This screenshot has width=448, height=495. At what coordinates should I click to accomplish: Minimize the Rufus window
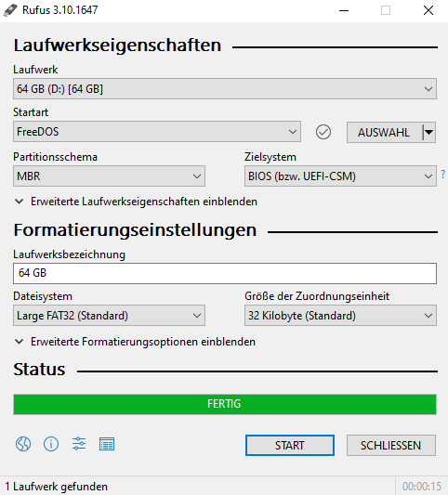pos(344,10)
